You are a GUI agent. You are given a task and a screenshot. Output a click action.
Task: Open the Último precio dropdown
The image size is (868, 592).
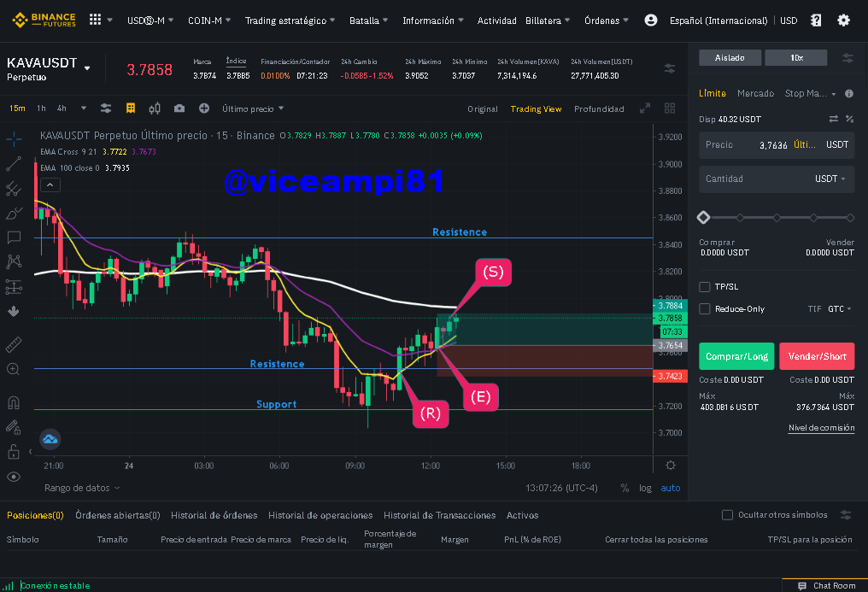pyautogui.click(x=253, y=108)
